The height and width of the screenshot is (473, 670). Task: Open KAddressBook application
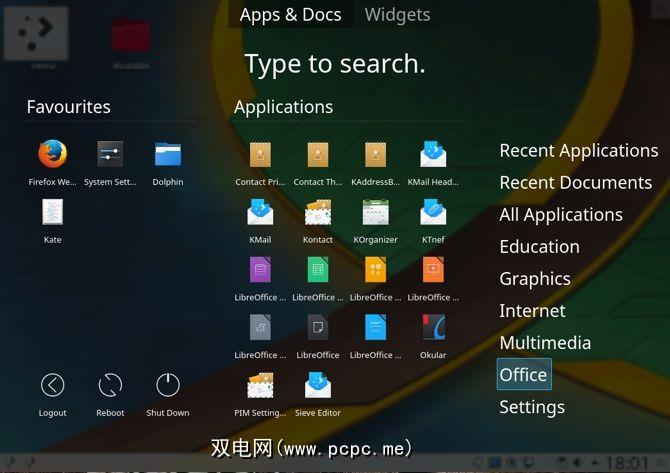(375, 155)
